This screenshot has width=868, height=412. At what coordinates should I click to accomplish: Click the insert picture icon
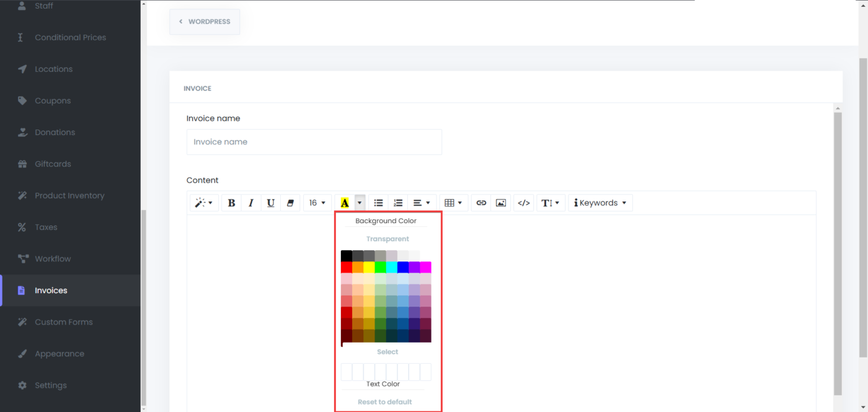click(x=501, y=203)
